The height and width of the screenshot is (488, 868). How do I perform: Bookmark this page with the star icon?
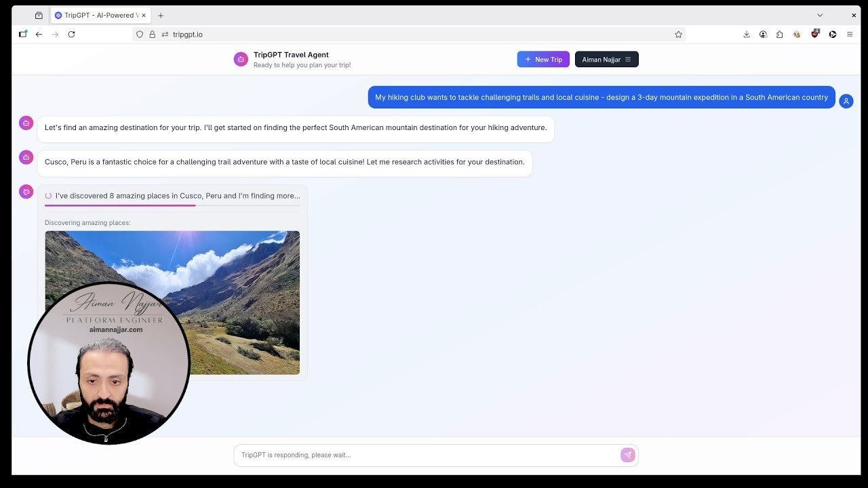(x=678, y=35)
